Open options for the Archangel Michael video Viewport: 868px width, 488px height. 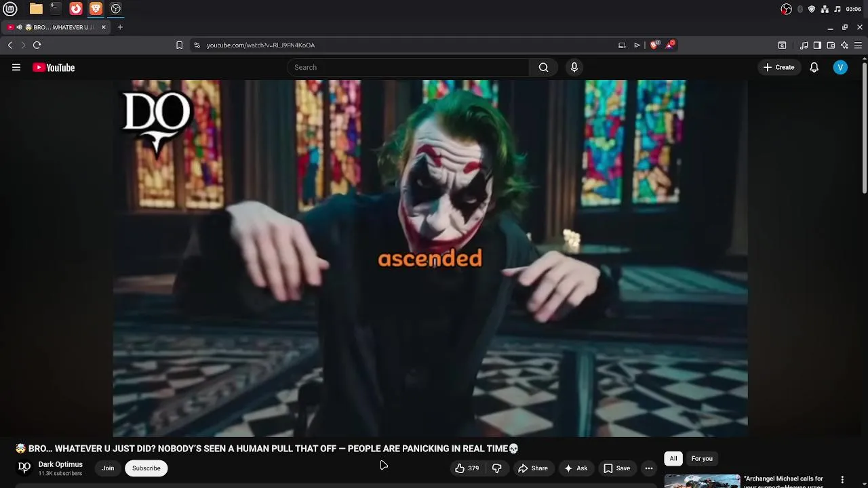point(842,480)
